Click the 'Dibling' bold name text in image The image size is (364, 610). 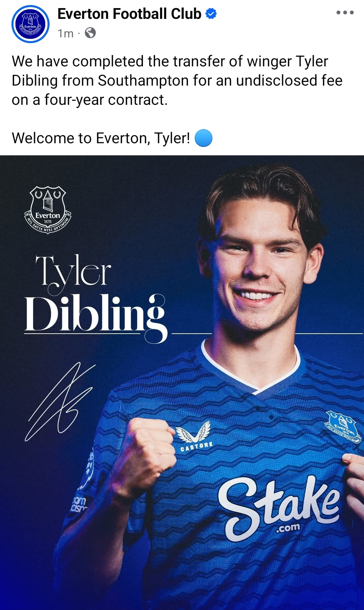point(96,317)
